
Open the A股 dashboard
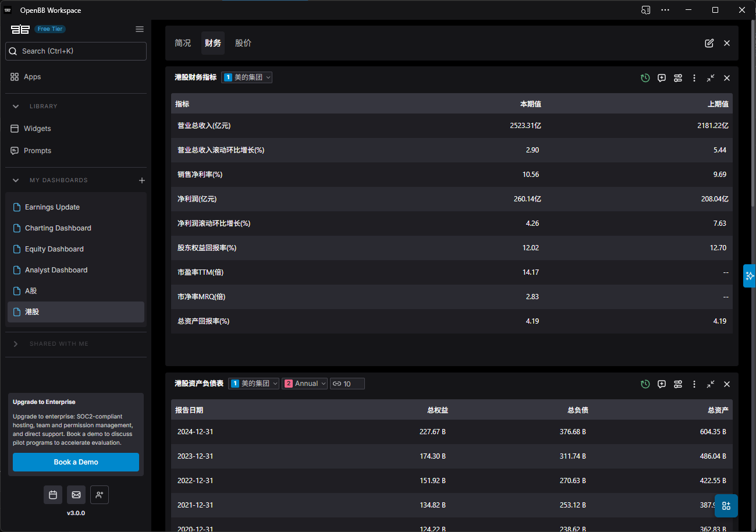click(76, 291)
